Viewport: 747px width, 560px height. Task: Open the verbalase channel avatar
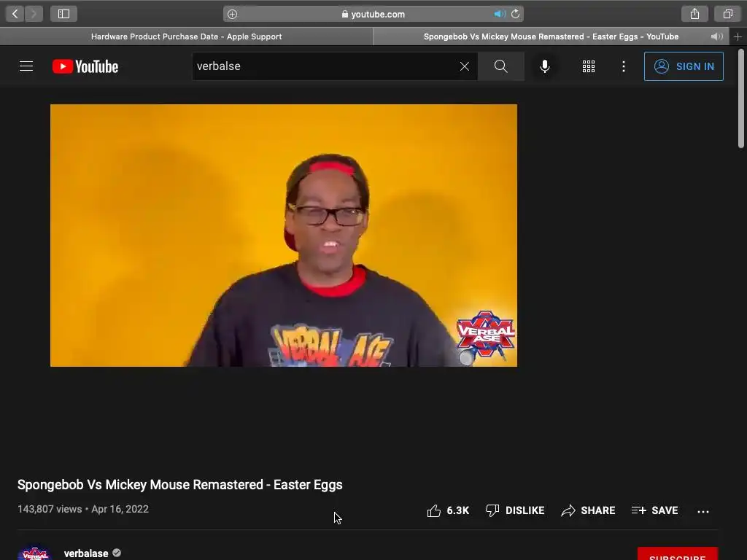[34, 553]
